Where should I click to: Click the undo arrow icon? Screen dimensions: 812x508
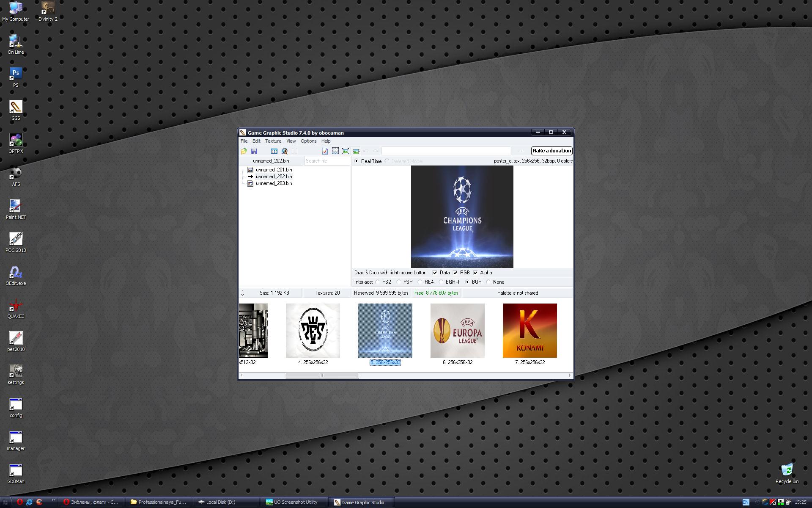click(366, 151)
